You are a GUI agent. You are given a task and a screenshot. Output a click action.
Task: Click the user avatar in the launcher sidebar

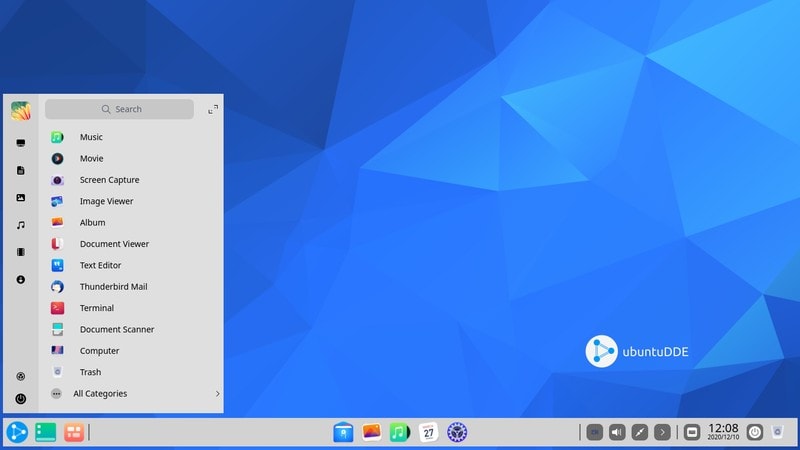tap(20, 110)
